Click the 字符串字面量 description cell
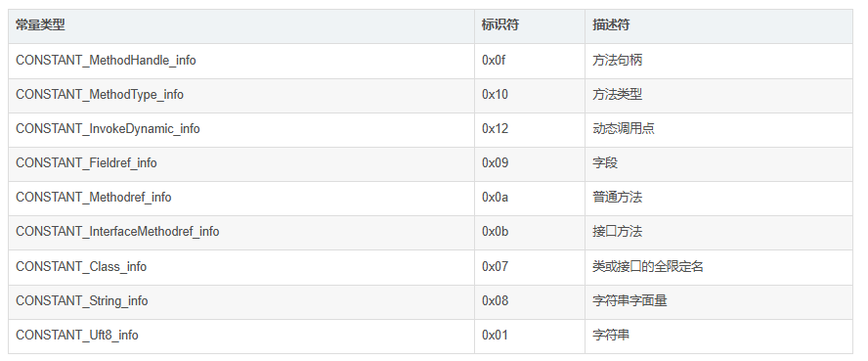Viewport: 868px width, 361px height. point(718,301)
